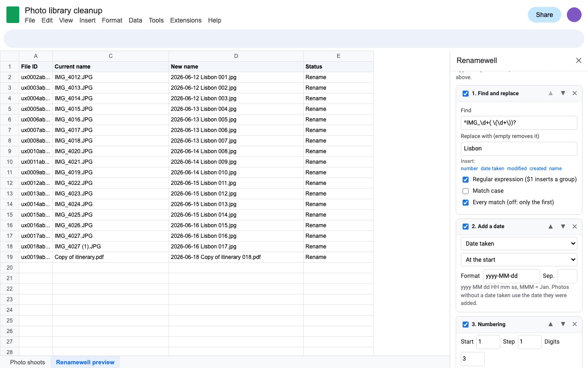Open the At the start position dropdown
The width and height of the screenshot is (588, 368).
point(519,259)
